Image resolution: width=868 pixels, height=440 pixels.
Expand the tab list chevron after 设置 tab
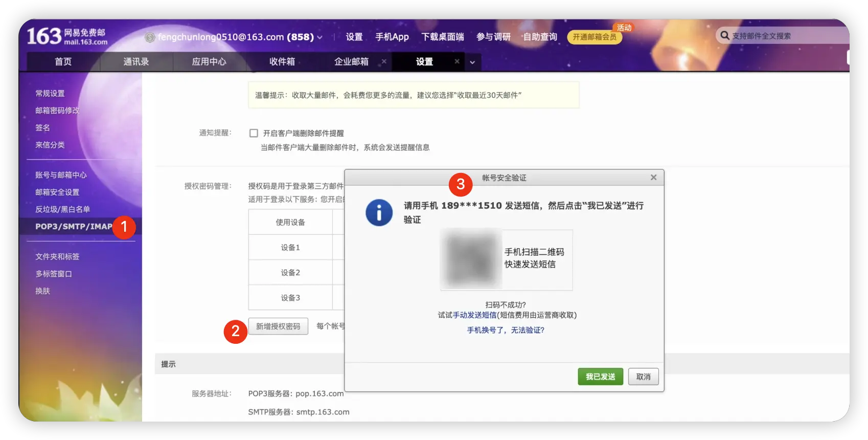pos(472,62)
